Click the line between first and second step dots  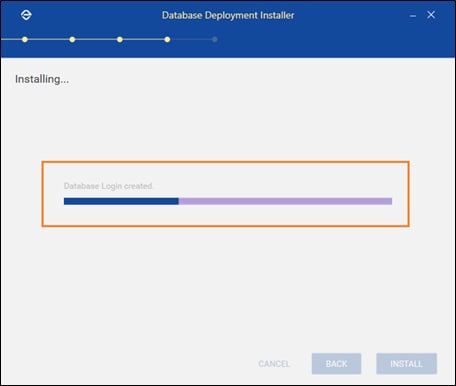[48, 39]
